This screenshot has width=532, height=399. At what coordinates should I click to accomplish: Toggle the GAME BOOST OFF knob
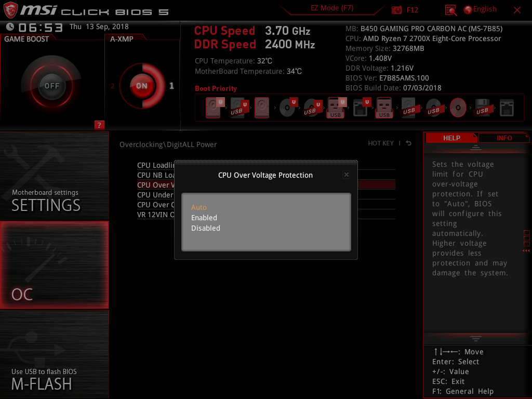click(x=51, y=86)
